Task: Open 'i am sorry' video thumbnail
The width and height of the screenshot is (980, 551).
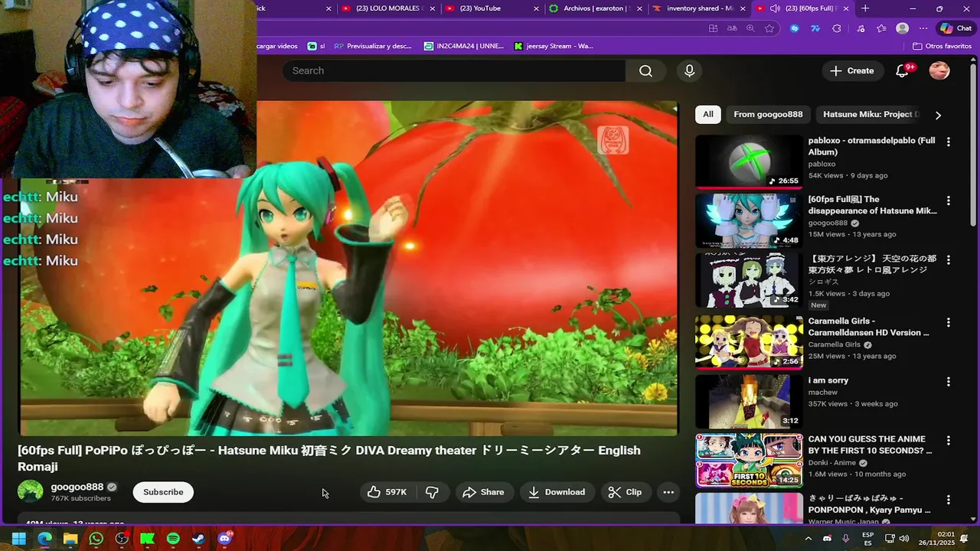Action: tap(749, 402)
